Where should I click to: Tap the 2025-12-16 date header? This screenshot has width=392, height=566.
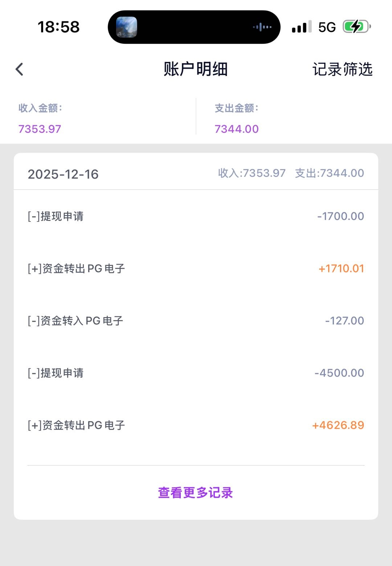[63, 174]
